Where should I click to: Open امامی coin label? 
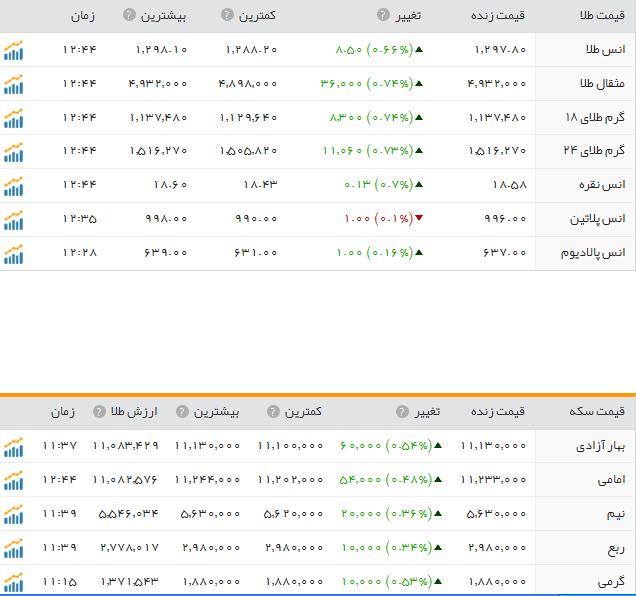pos(611,480)
